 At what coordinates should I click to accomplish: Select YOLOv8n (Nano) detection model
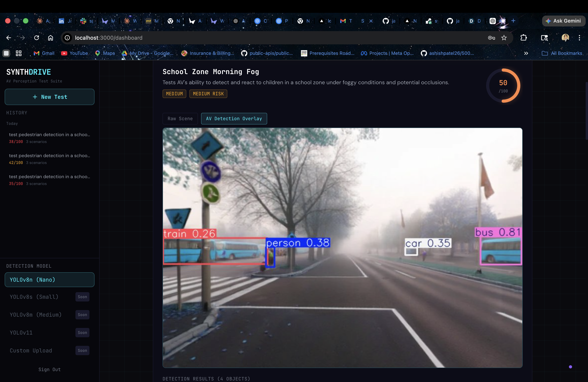(49, 280)
